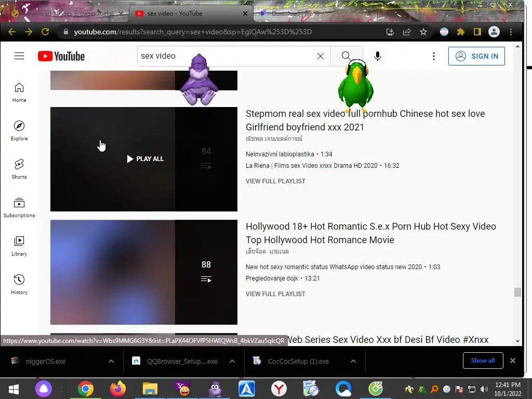Close the YouTube browser tab
This screenshot has height=399, width=532.
245,14
